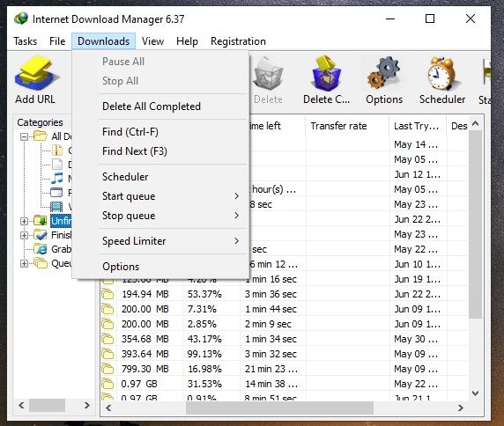Open the View menu

(x=152, y=41)
